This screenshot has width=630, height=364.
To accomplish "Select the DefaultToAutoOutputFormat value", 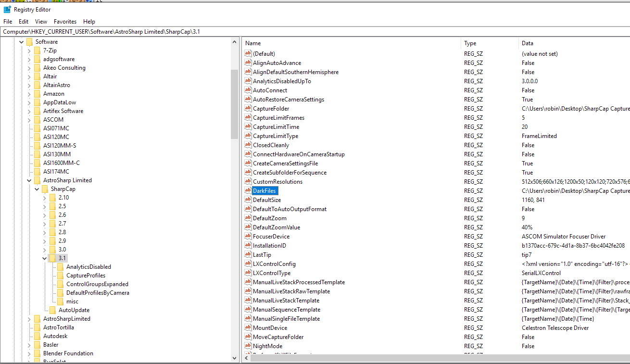I will click(290, 209).
